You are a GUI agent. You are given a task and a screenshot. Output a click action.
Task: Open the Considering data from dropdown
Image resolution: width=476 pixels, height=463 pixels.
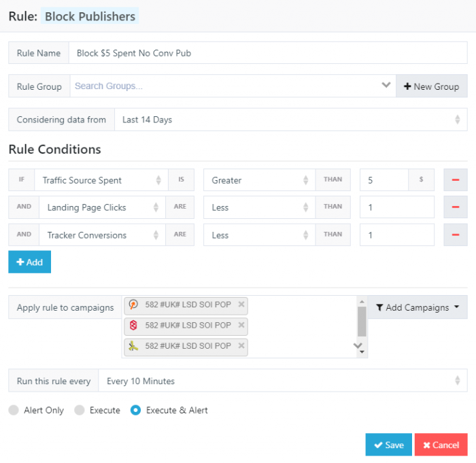[x=290, y=120]
